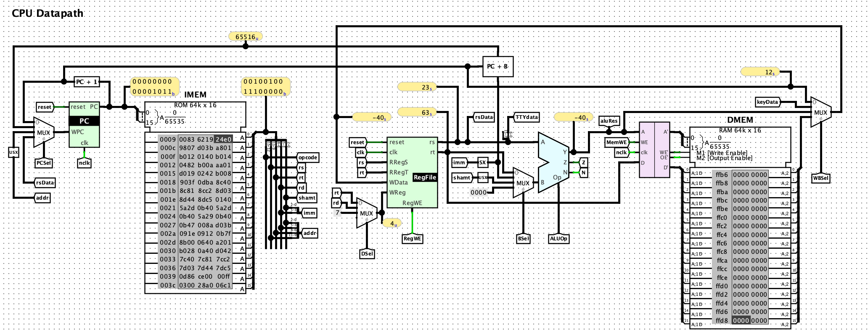The height and width of the screenshot is (332, 868).
Task: Click the DMEM row at address ffd8
Action: 741,320
